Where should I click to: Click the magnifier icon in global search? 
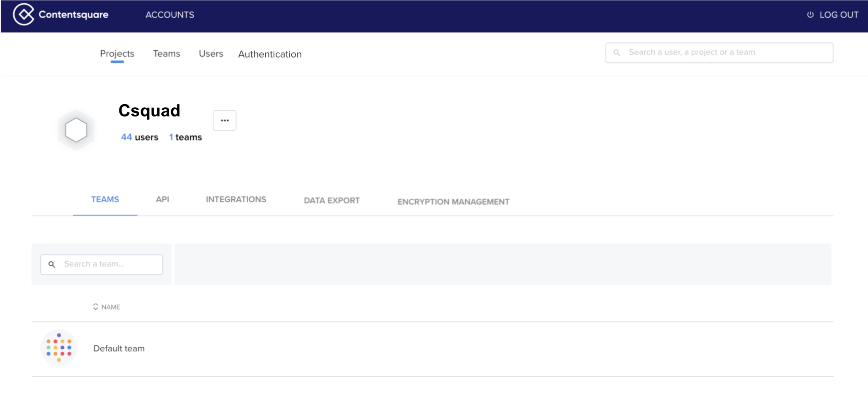617,53
